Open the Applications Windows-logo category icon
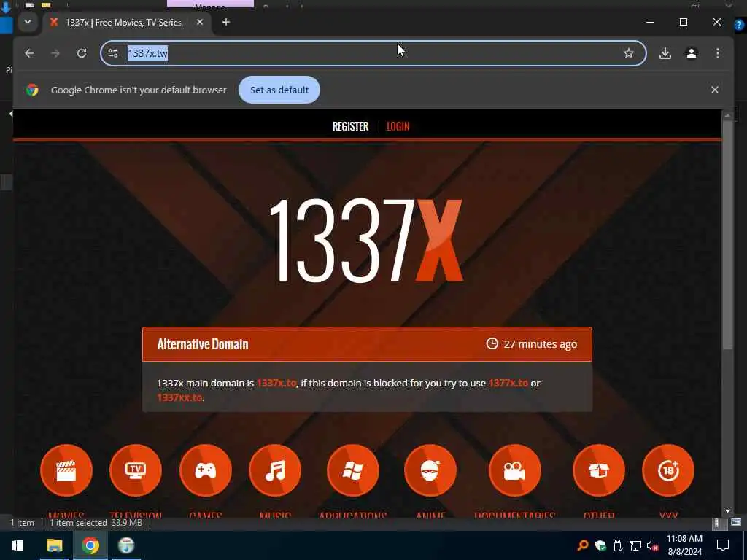The height and width of the screenshot is (560, 747). click(353, 470)
